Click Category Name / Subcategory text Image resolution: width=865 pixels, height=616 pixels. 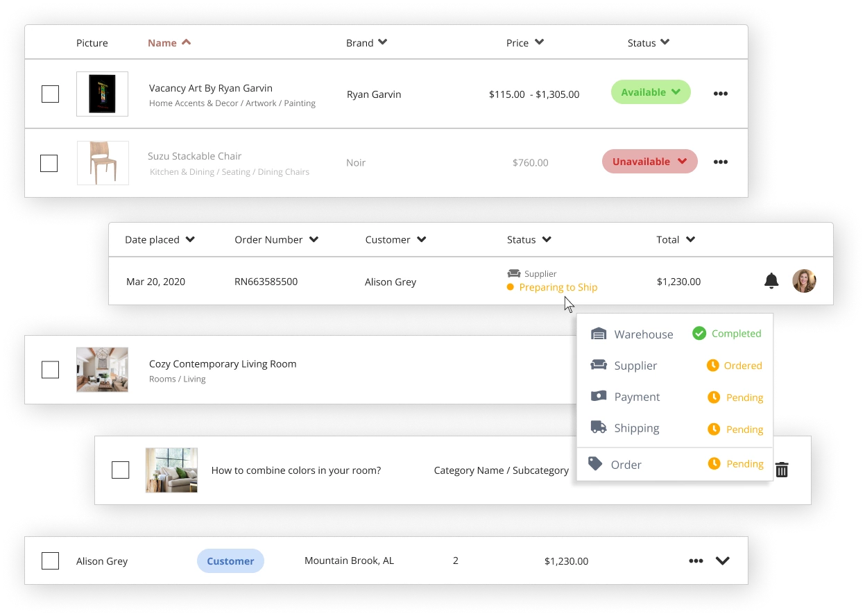pos(502,470)
